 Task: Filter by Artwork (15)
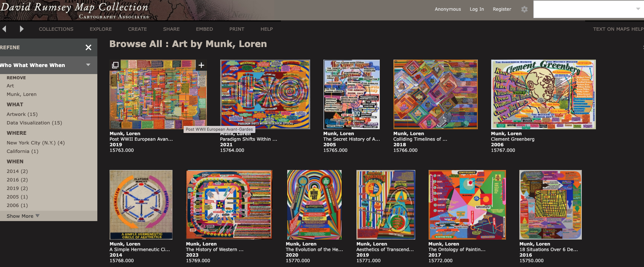(x=22, y=114)
